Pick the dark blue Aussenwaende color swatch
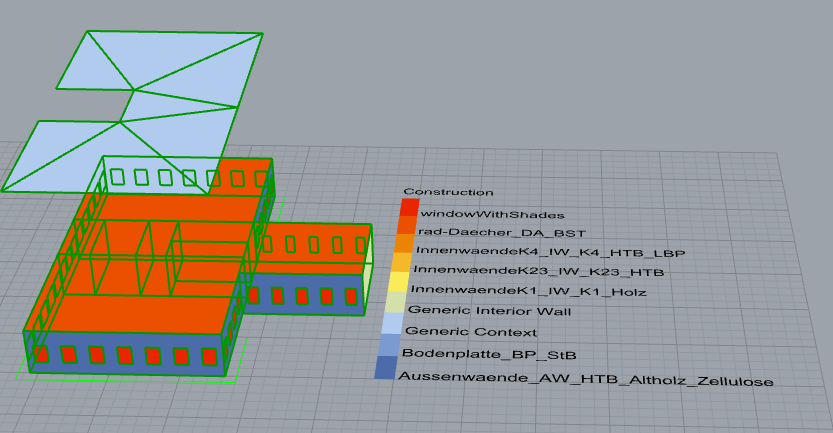Screen dimensions: 833x433 click(385, 367)
